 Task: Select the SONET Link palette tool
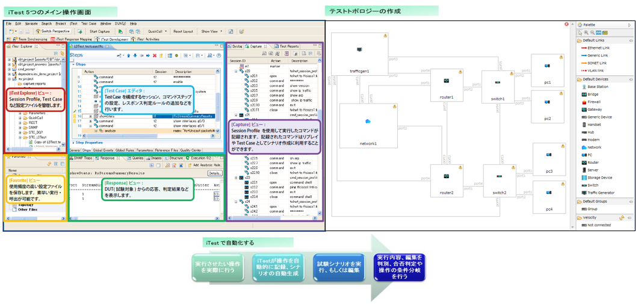pyautogui.click(x=594, y=63)
